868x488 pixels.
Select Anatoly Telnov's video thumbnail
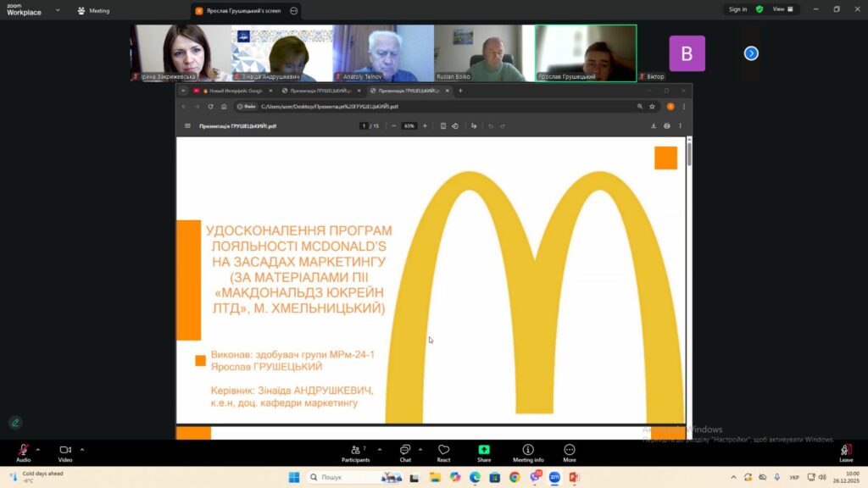pos(383,53)
